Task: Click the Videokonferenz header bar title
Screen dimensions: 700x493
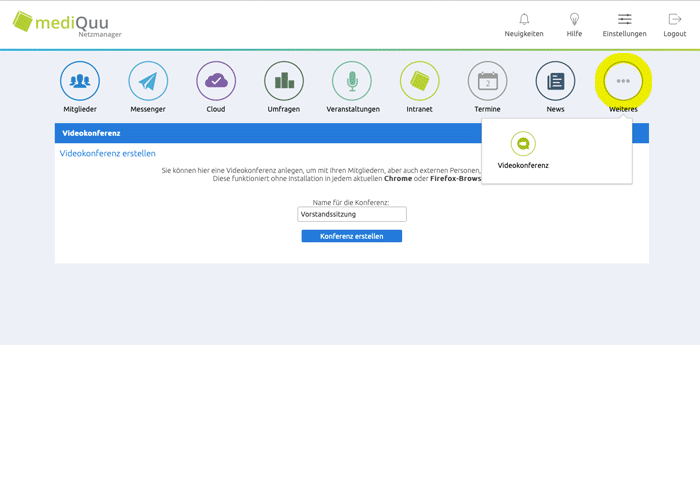Action: (91, 133)
